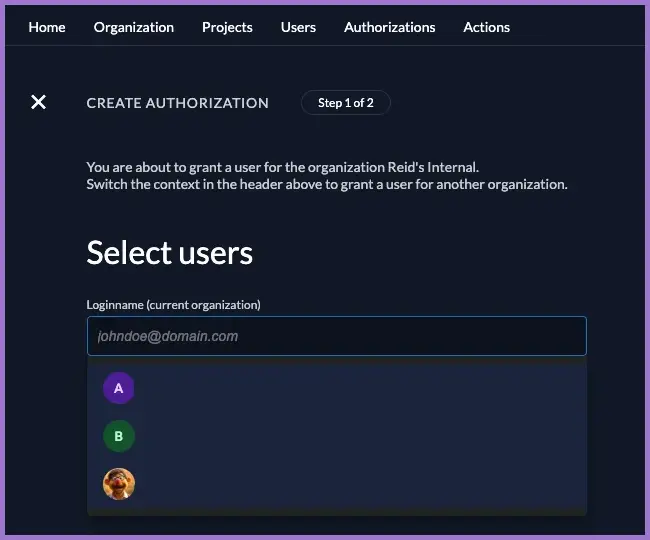This screenshot has width=650, height=540.
Task: Choose the second suggestion row in dropdown
Action: coord(336,436)
